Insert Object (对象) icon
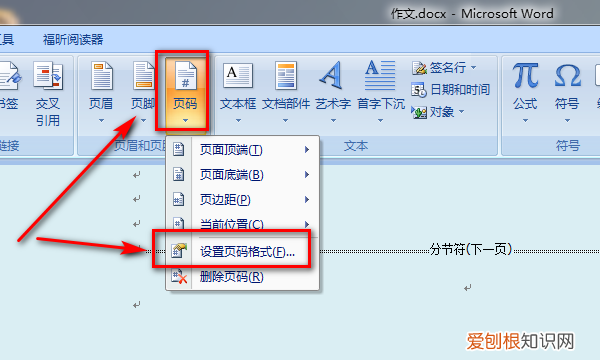The height and width of the screenshot is (360, 600). pos(419,112)
